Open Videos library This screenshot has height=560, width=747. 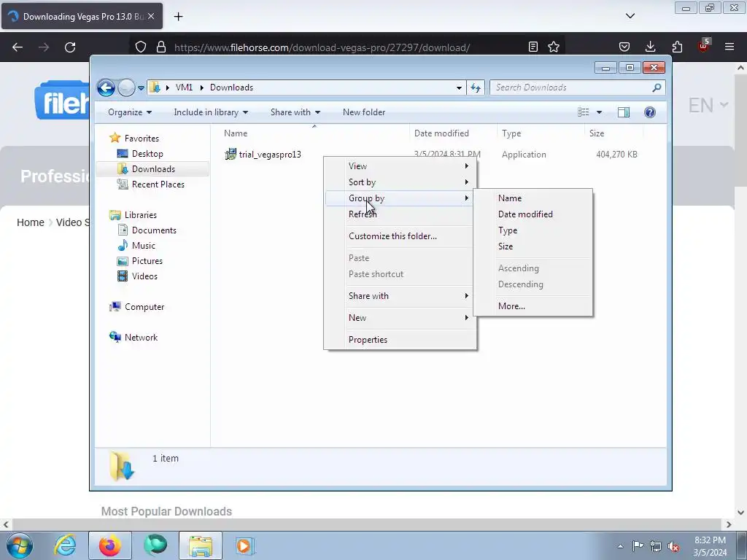[144, 276]
